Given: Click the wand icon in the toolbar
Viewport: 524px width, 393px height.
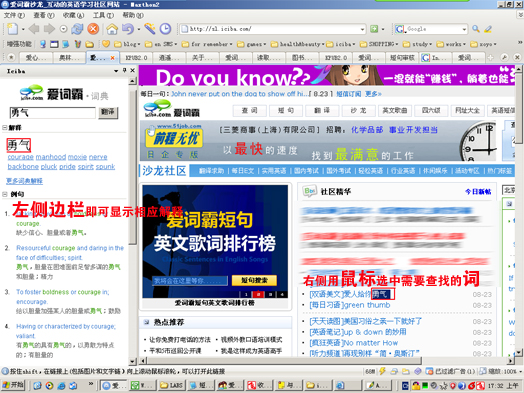Looking at the screenshot, I should (x=149, y=29).
